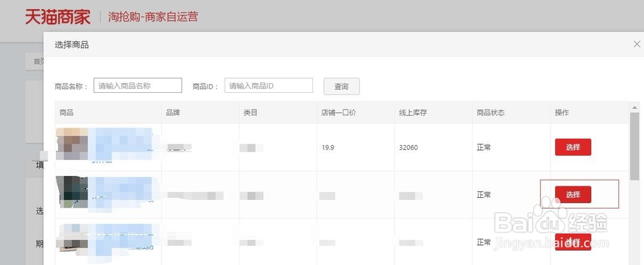Open the 淘抢购-商家自运营 header title
Viewport: 644px width, 265px height.
[x=153, y=17]
